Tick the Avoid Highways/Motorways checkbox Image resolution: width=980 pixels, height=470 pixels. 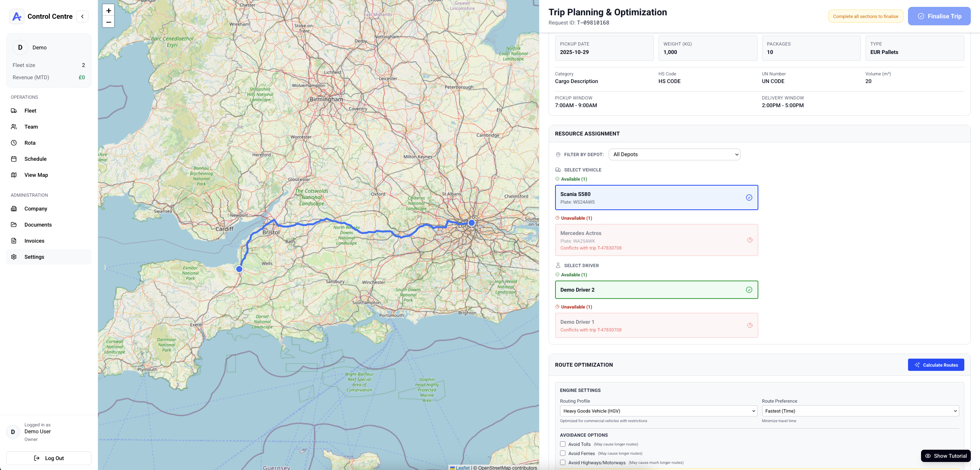click(x=563, y=462)
